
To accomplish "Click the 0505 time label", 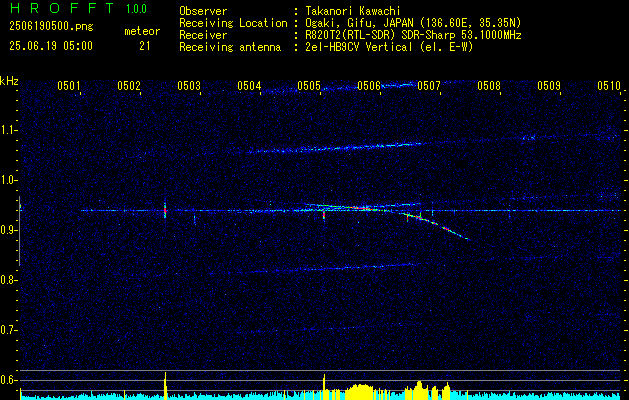I will pyautogui.click(x=308, y=85).
